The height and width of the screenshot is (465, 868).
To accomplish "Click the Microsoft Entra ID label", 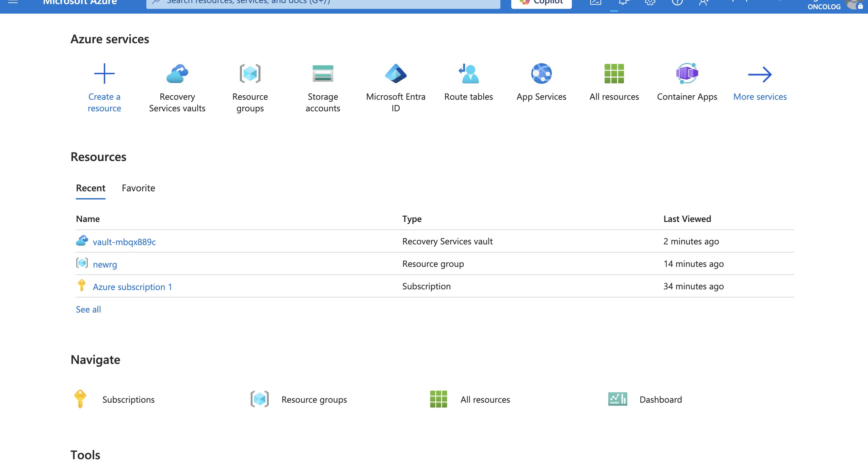I will 396,102.
